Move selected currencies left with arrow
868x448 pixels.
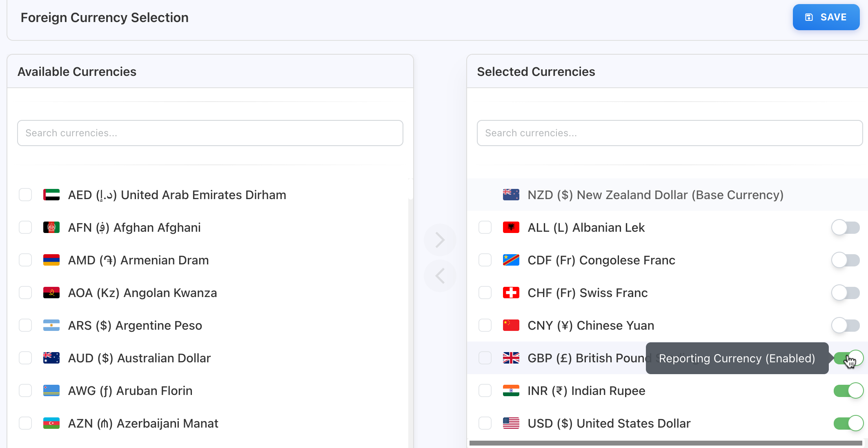coord(440,276)
